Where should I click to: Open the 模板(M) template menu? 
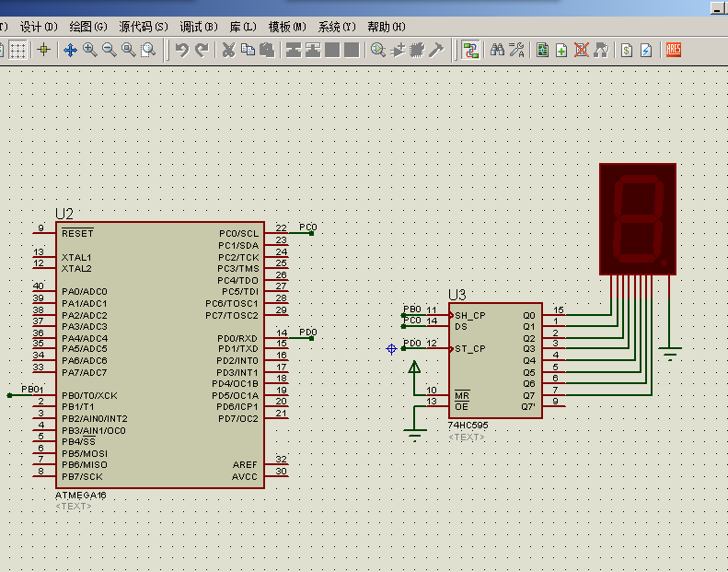286,27
